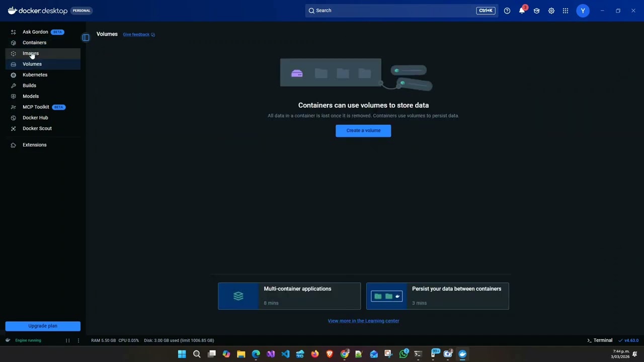Click the CPU 0.05% status text
Screen dimensions: 644x362
click(129, 340)
